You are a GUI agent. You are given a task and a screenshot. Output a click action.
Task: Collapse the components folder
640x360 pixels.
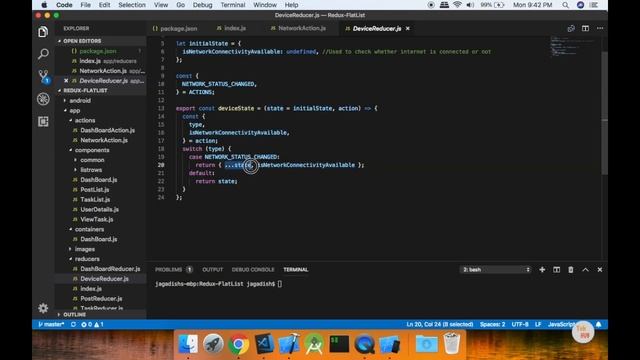point(92,150)
